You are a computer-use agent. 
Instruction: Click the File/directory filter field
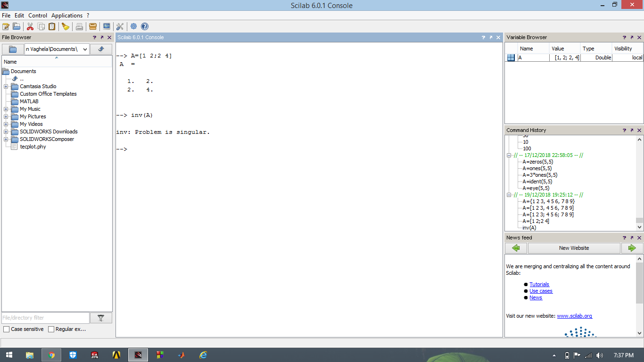[45, 318]
